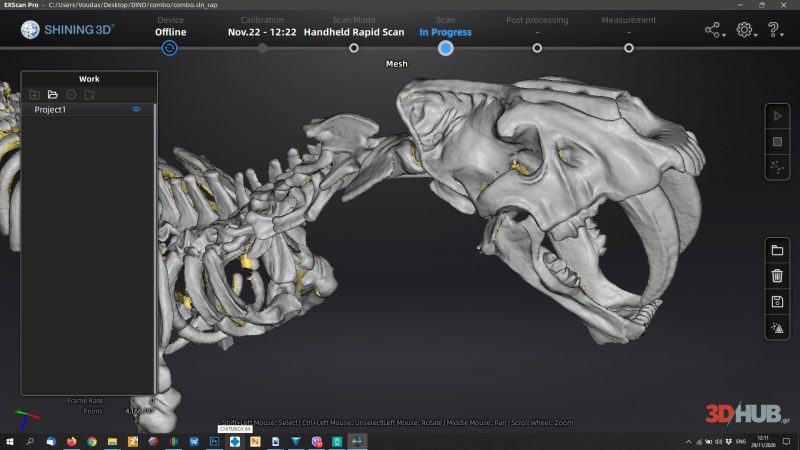The width and height of the screenshot is (800, 450).
Task: Open project with Work panel folder icon
Action: point(53,94)
